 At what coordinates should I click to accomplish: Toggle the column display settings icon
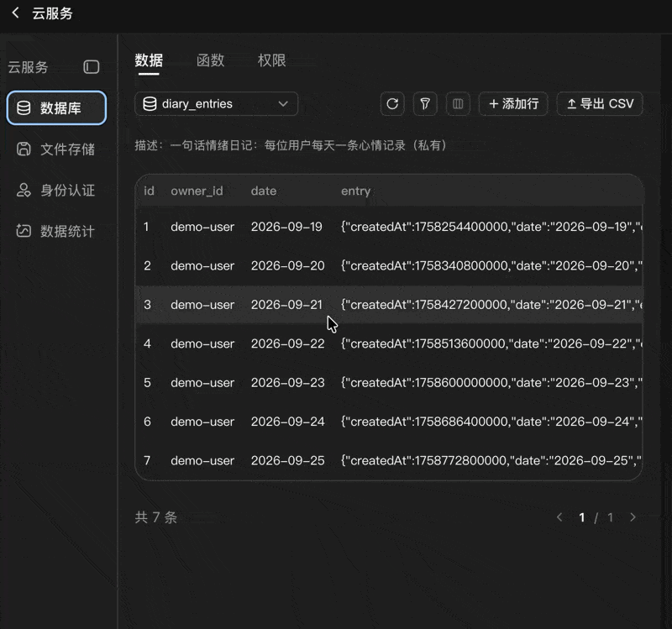pyautogui.click(x=458, y=103)
